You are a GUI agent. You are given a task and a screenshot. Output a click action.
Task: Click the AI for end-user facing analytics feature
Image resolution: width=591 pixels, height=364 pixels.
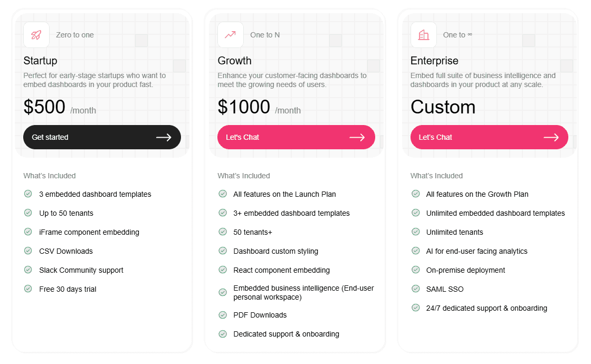point(477,251)
